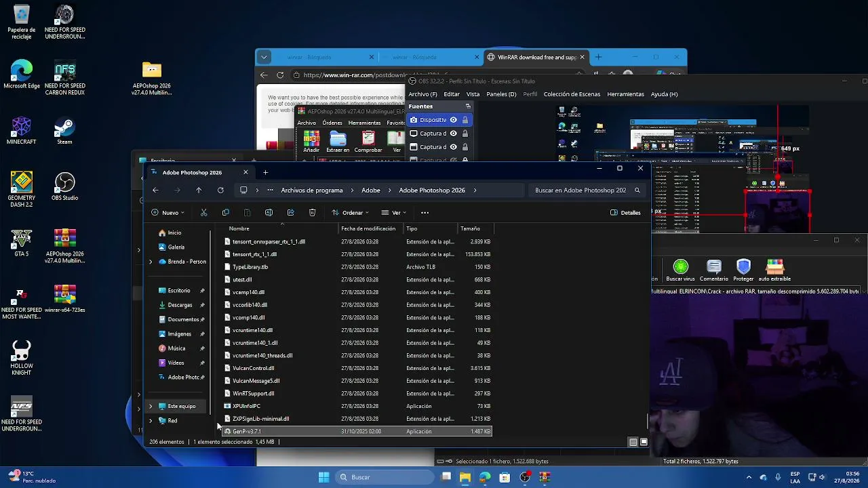This screenshot has height=488, width=868.
Task: Open the Explorer 'see more' ellipsis menu
Action: point(425,213)
